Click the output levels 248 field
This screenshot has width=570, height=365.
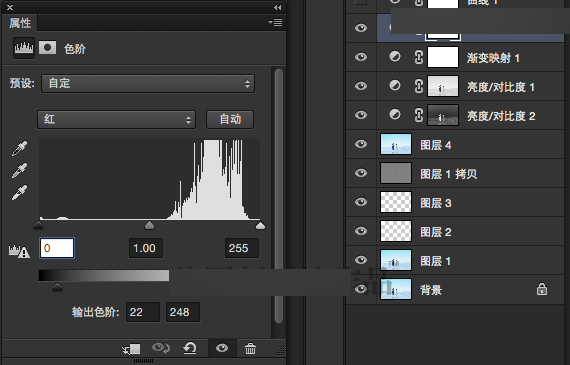pyautogui.click(x=183, y=312)
